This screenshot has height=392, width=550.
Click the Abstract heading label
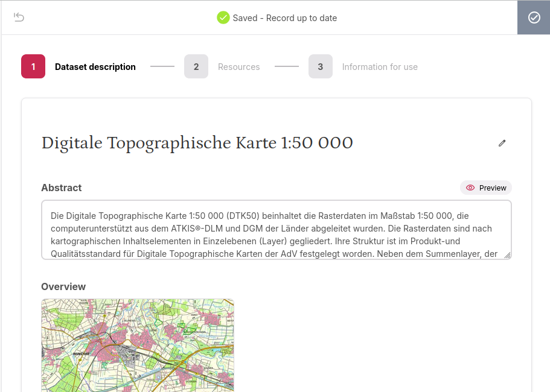pyautogui.click(x=62, y=188)
